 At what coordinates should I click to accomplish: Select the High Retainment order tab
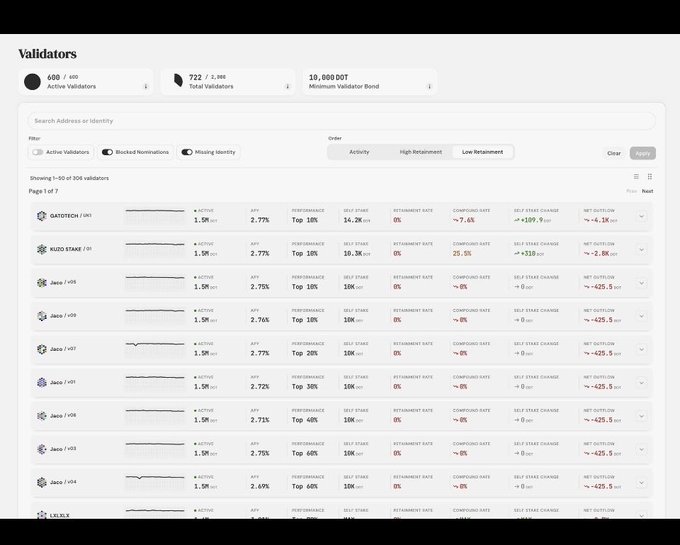pos(421,152)
